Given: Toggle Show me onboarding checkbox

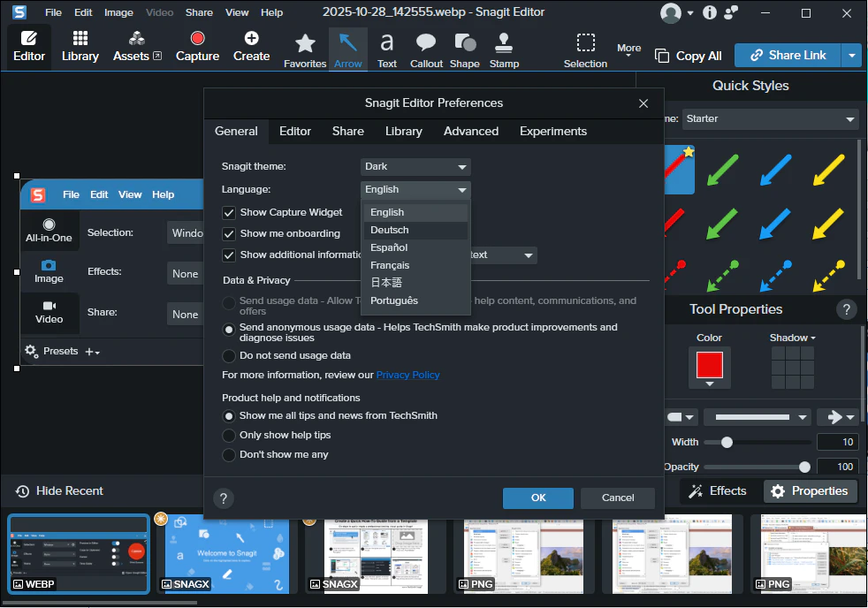Looking at the screenshot, I should tap(229, 234).
